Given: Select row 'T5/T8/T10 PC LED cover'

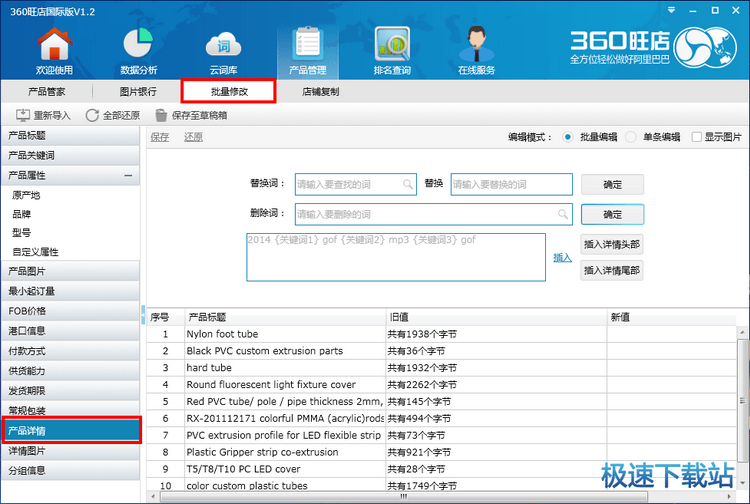Looking at the screenshot, I should pos(441,469).
